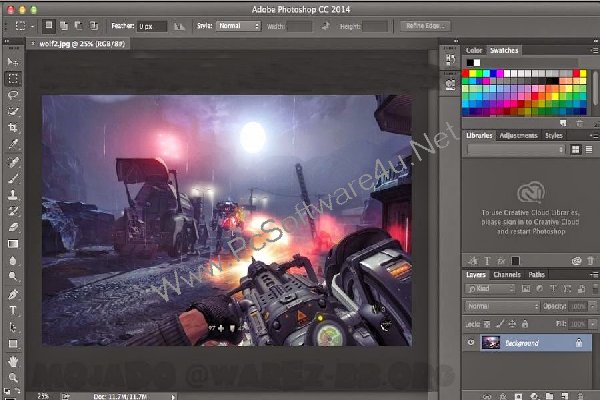Switch to the Color tab
The width and height of the screenshot is (600, 400).
[x=474, y=50]
